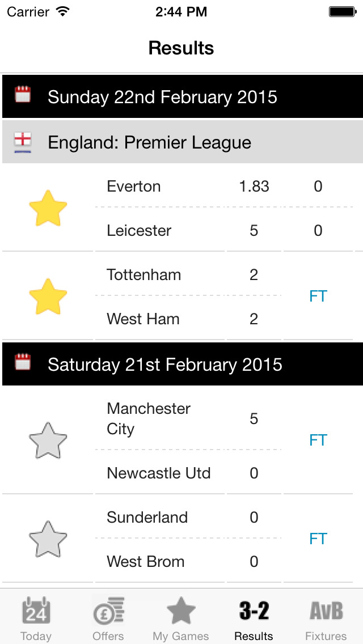Open the England: Premier League header
Viewport: 363px width, 644px height.
tap(150, 143)
